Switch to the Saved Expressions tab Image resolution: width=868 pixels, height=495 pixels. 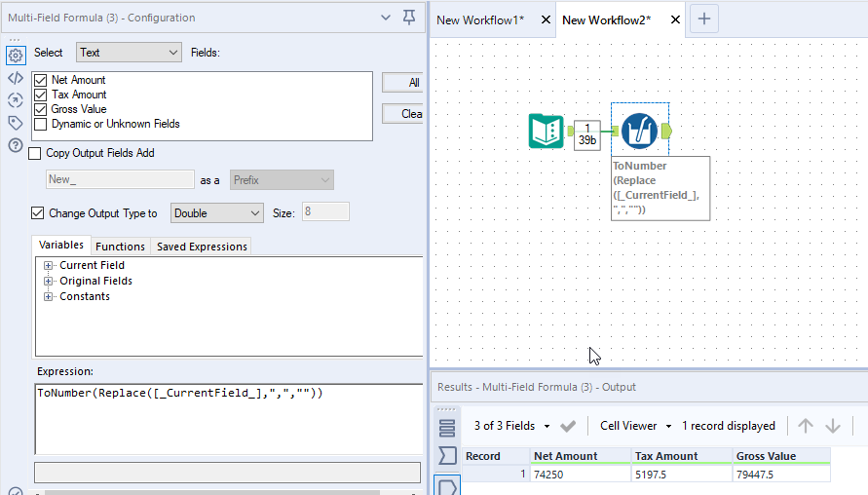click(202, 247)
